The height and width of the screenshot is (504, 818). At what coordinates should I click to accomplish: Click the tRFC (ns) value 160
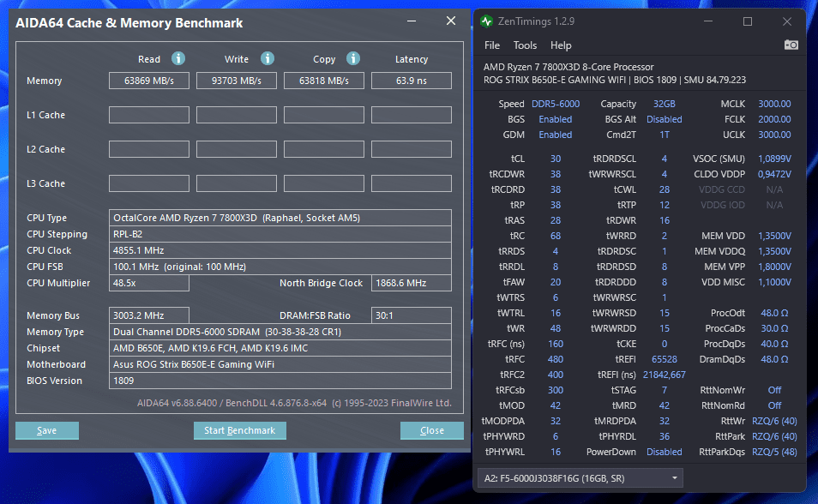[555, 344]
